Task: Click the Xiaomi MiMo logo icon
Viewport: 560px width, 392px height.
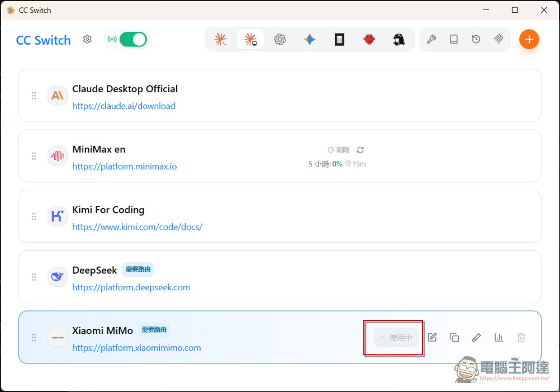Action: [x=57, y=337]
